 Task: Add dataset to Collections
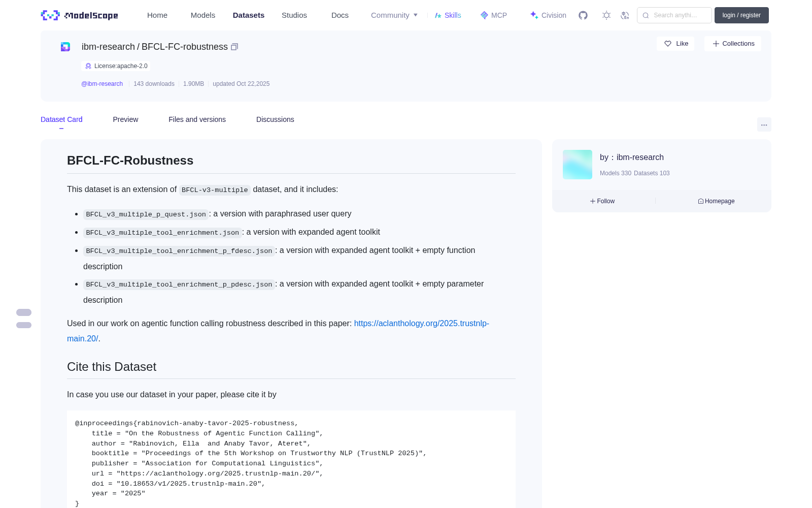(733, 44)
